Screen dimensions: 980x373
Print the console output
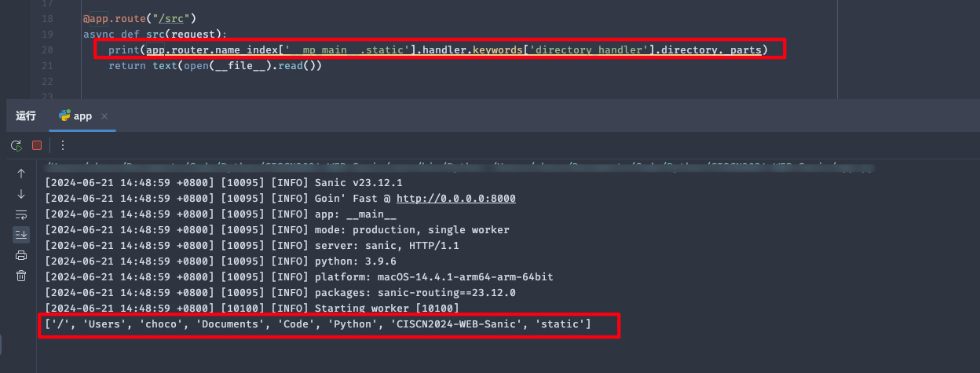[21, 255]
